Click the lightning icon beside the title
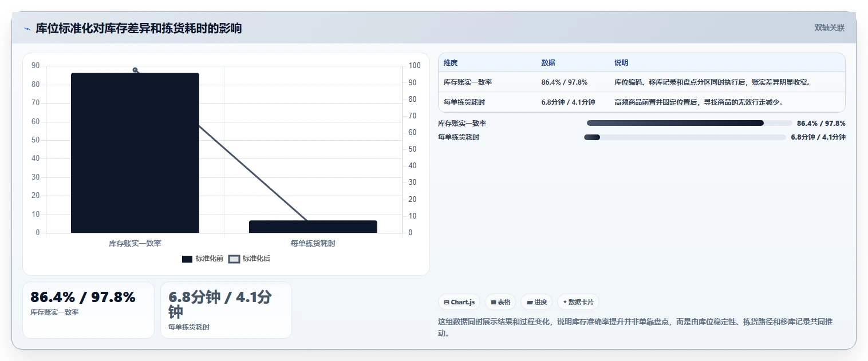This screenshot has height=361, width=868. tap(27, 29)
